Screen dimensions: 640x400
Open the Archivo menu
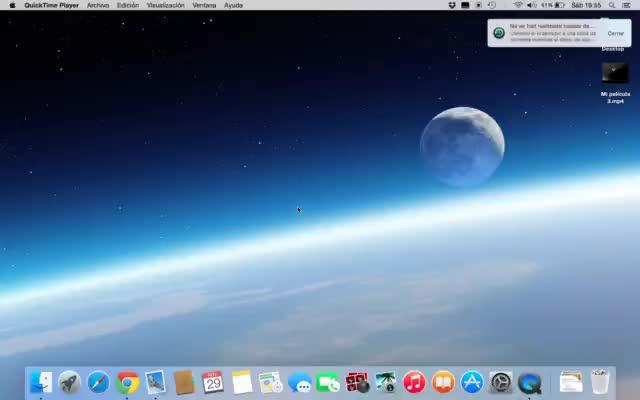click(x=98, y=5)
